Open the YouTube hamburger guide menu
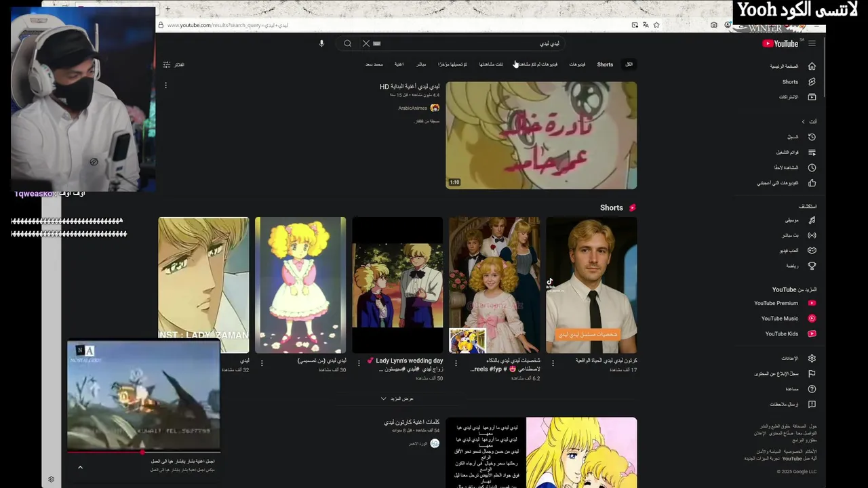 pos(812,43)
